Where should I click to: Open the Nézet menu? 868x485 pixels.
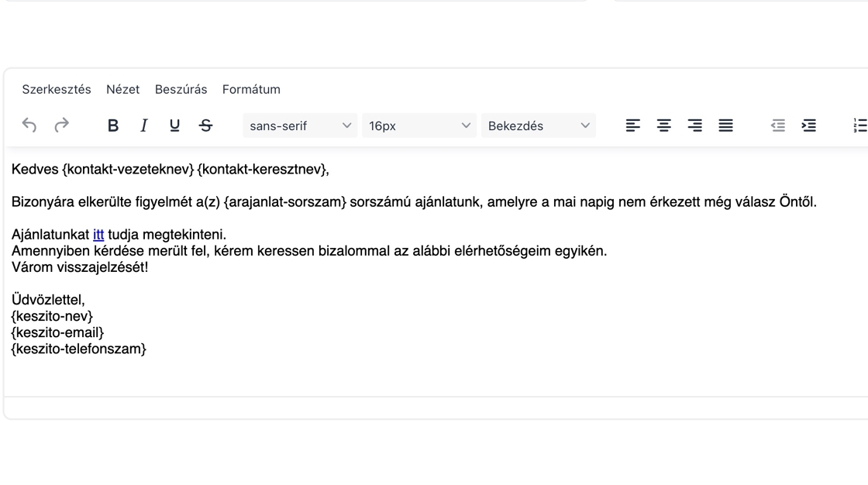click(123, 89)
